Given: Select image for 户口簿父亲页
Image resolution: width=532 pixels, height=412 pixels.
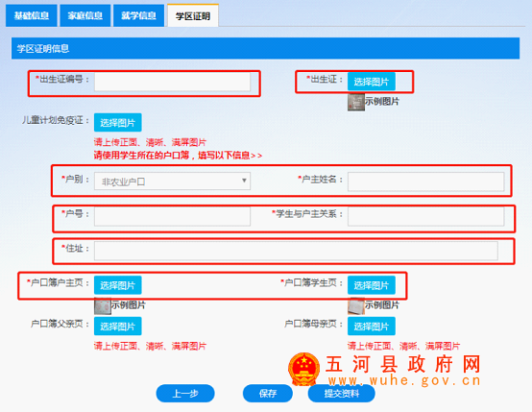Looking at the screenshot, I should coord(118,327).
